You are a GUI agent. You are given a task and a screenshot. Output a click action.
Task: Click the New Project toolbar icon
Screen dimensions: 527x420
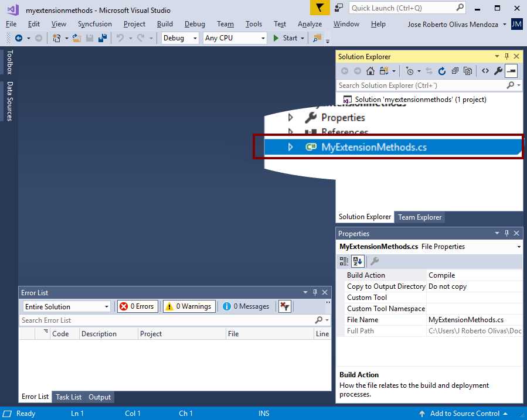56,38
